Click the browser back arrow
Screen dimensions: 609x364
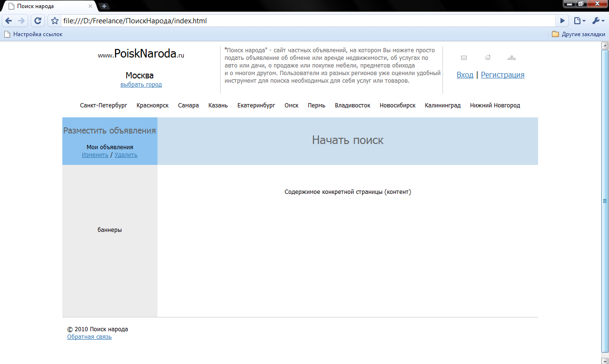click(9, 21)
